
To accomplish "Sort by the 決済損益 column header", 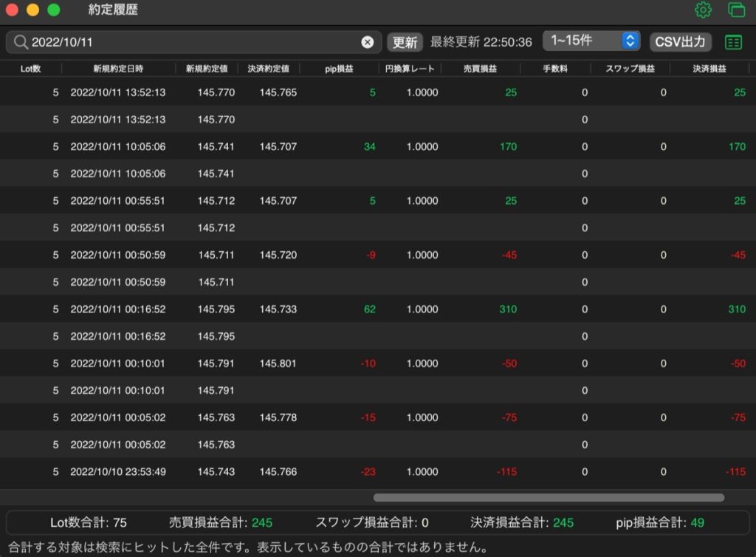I will click(x=709, y=69).
